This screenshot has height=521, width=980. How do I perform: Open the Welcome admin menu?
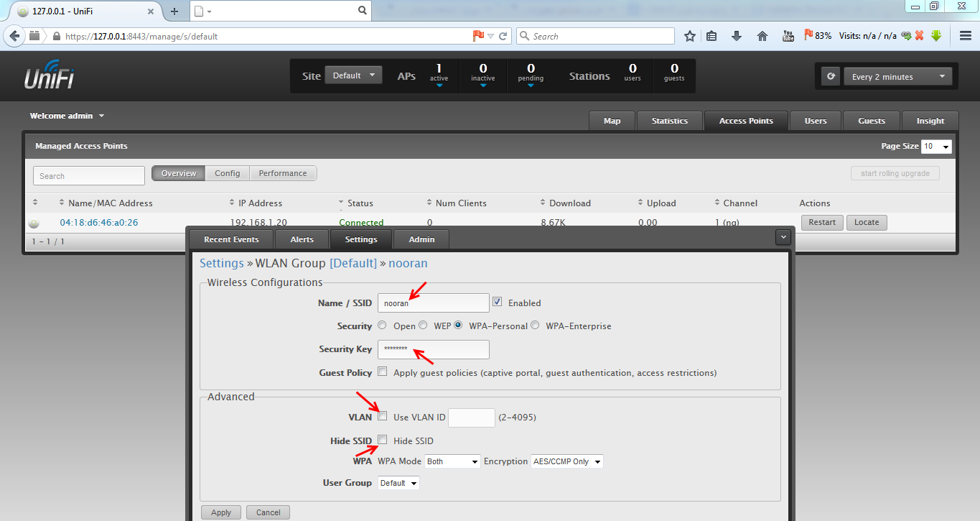67,116
